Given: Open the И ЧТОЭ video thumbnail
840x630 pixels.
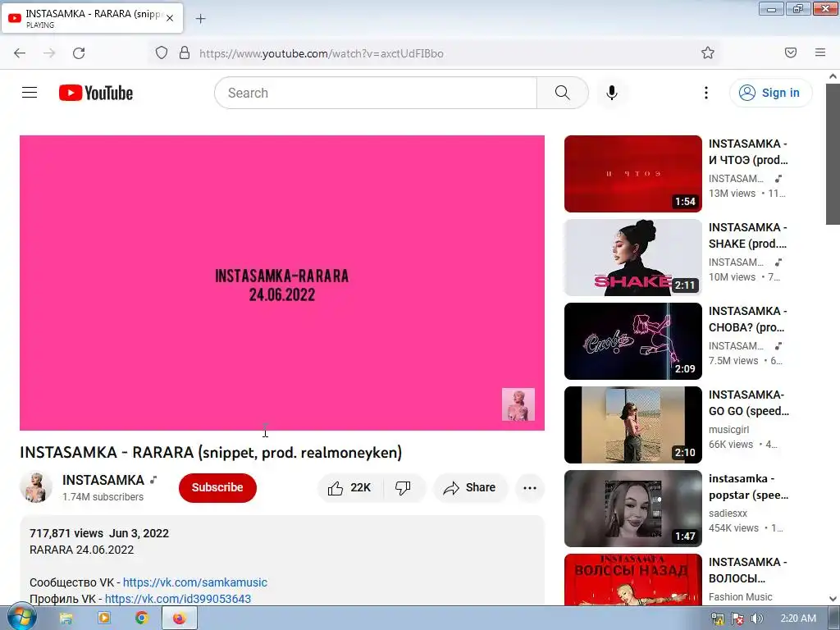Looking at the screenshot, I should (632, 174).
